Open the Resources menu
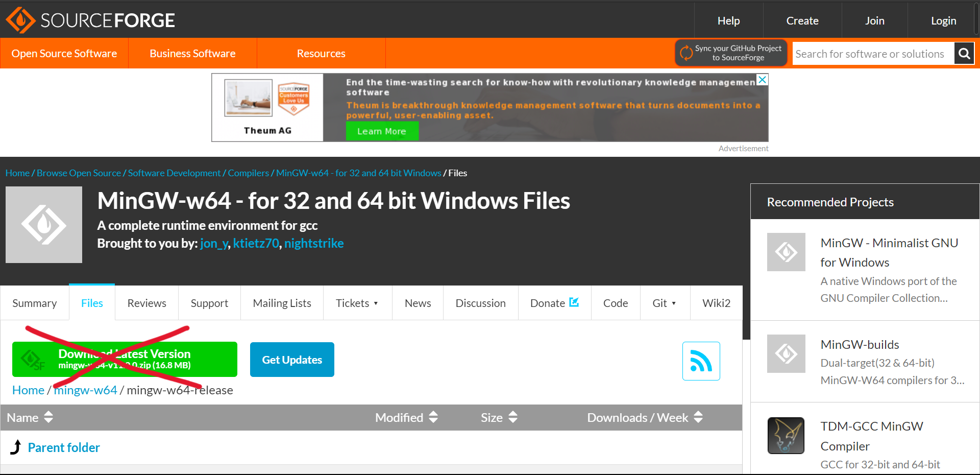The width and height of the screenshot is (980, 475). 321,53
